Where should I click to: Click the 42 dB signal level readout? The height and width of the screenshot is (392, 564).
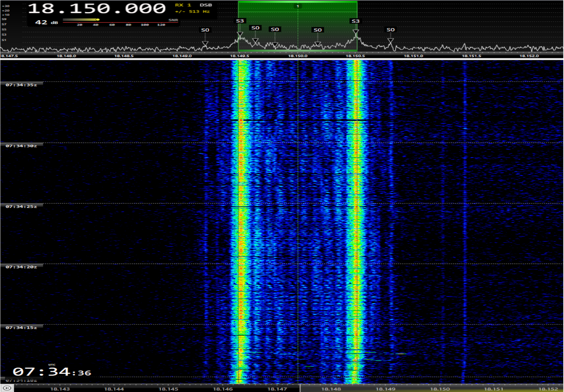click(46, 22)
